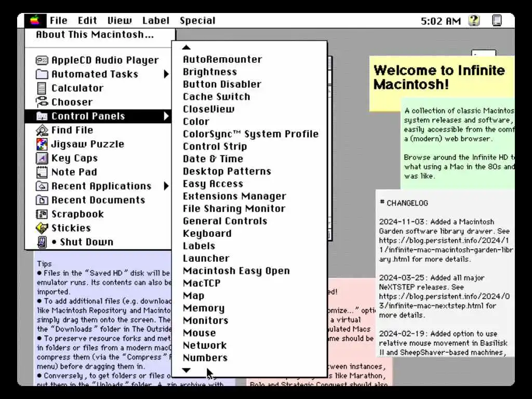Open the Numbers control panel
532x399 pixels.
pos(205,358)
